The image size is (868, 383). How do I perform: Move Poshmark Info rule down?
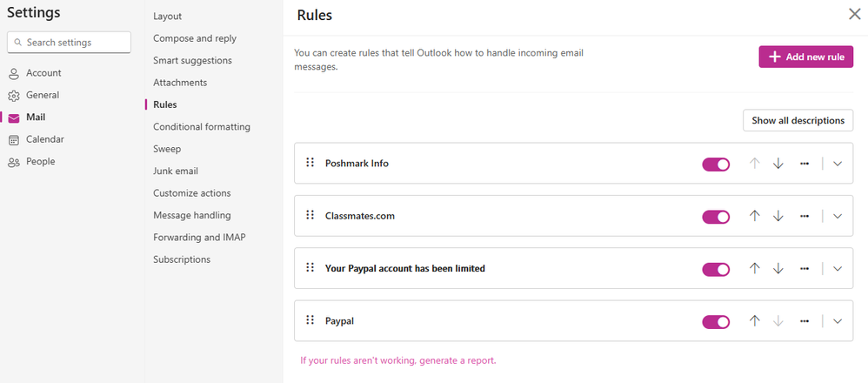(778, 164)
